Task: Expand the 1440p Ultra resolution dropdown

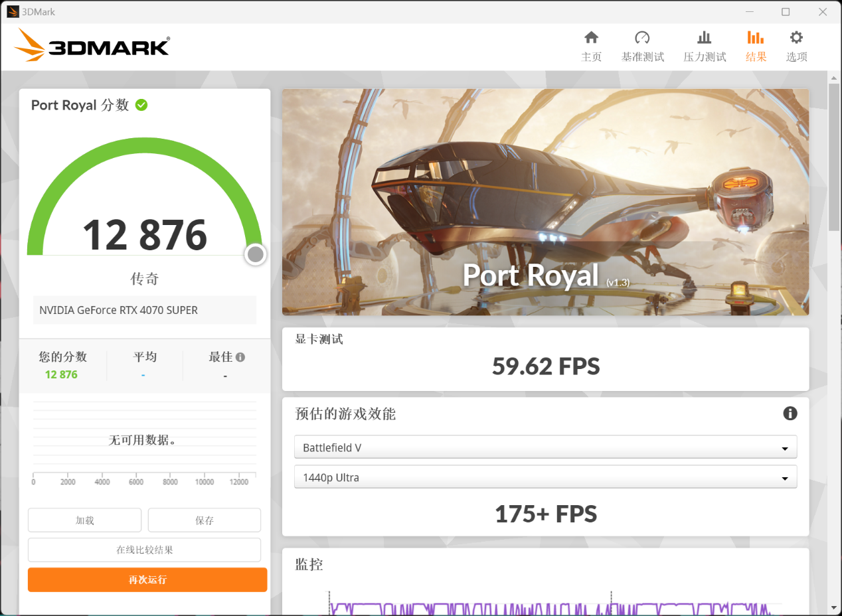Action: (545, 477)
